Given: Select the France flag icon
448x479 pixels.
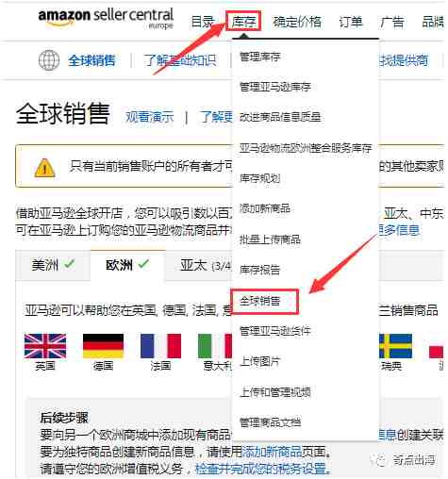Looking at the screenshot, I should (x=160, y=346).
